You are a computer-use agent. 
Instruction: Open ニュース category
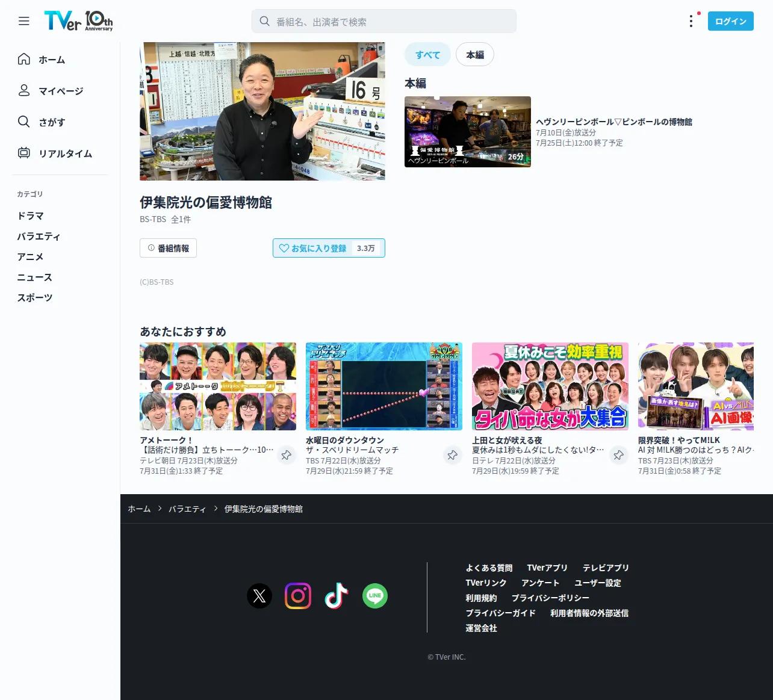click(35, 277)
